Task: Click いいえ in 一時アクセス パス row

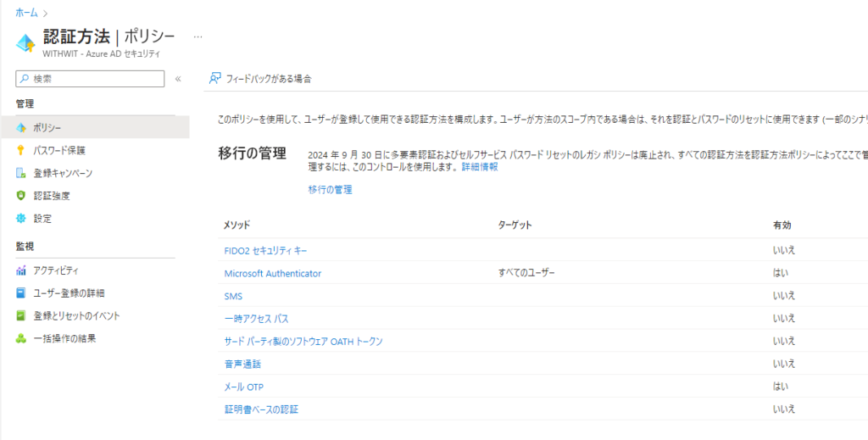Action: pos(784,319)
